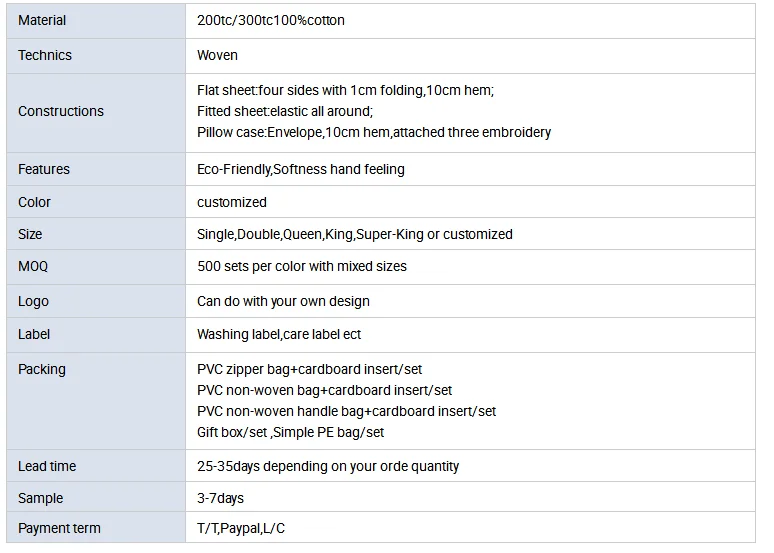Click the Features label cell
Image resolution: width=774 pixels, height=553 pixels.
point(44,169)
